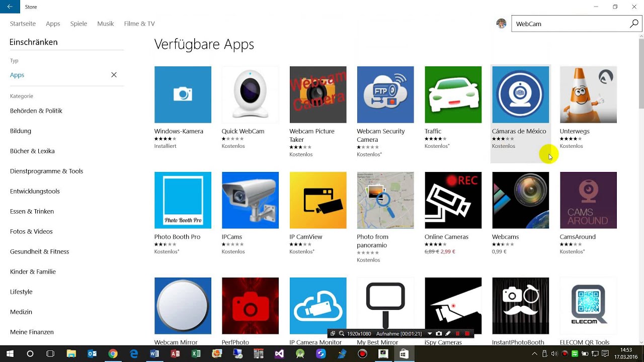This screenshot has width=644, height=362.
Task: Filter by Dienstprogramme & Tools category
Action: tap(47, 171)
